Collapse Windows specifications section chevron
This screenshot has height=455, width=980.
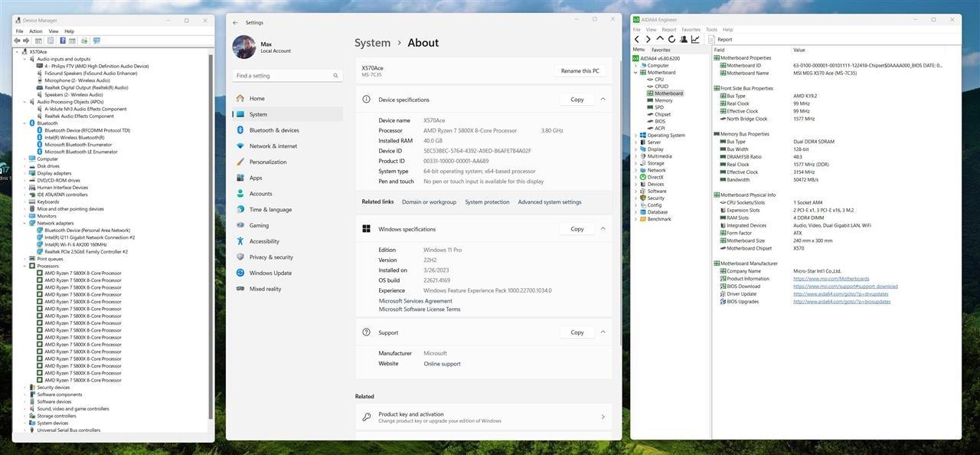603,229
